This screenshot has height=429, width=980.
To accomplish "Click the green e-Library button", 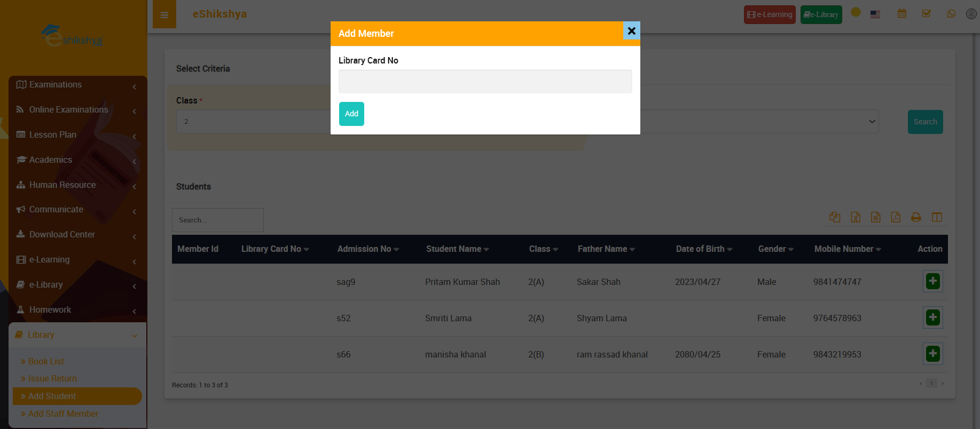I will (821, 15).
